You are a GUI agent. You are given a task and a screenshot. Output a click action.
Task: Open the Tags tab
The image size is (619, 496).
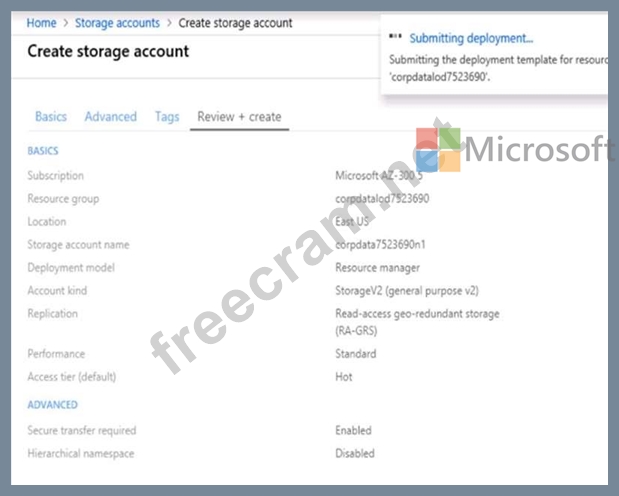coord(167,117)
